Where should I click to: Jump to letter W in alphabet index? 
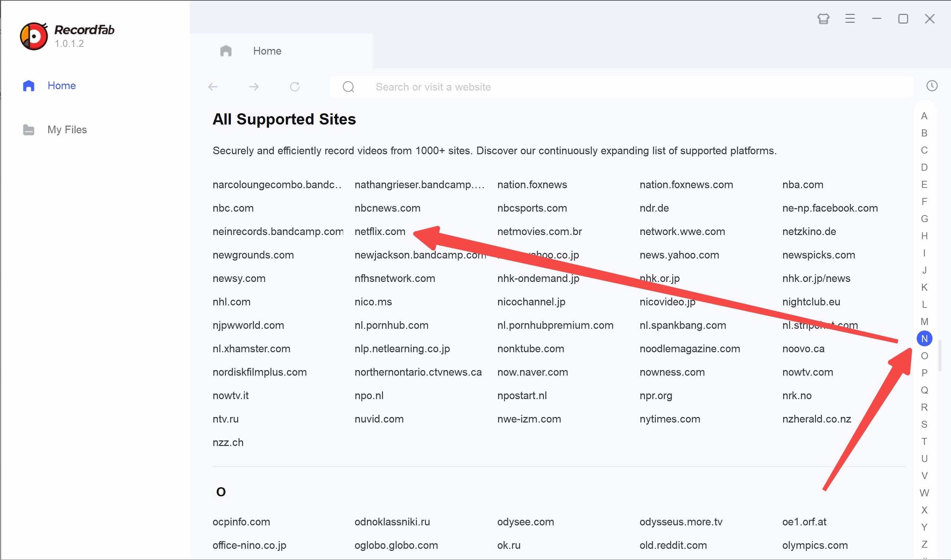tap(924, 493)
